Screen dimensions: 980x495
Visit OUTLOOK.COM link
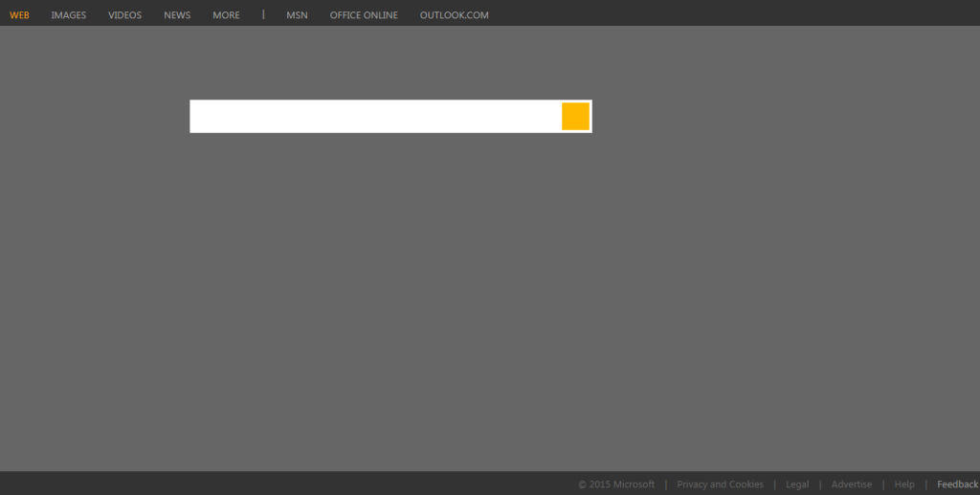tap(455, 15)
